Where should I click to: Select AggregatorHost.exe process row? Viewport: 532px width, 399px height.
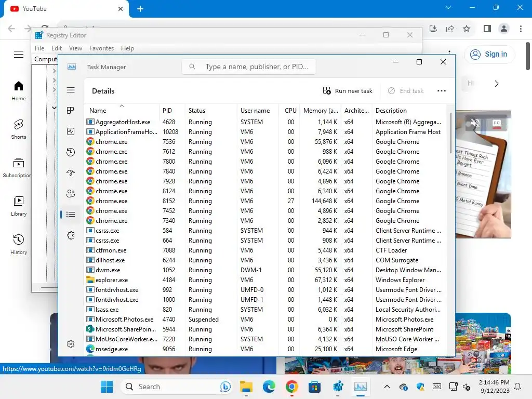(265, 122)
